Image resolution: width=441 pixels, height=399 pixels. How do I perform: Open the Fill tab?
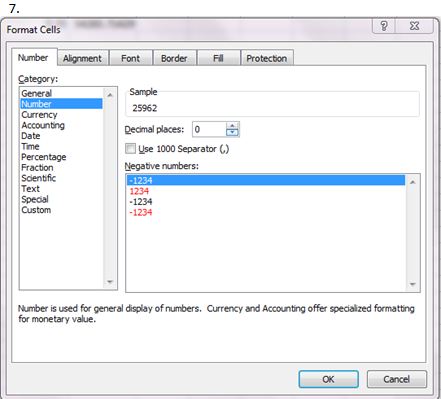(218, 58)
